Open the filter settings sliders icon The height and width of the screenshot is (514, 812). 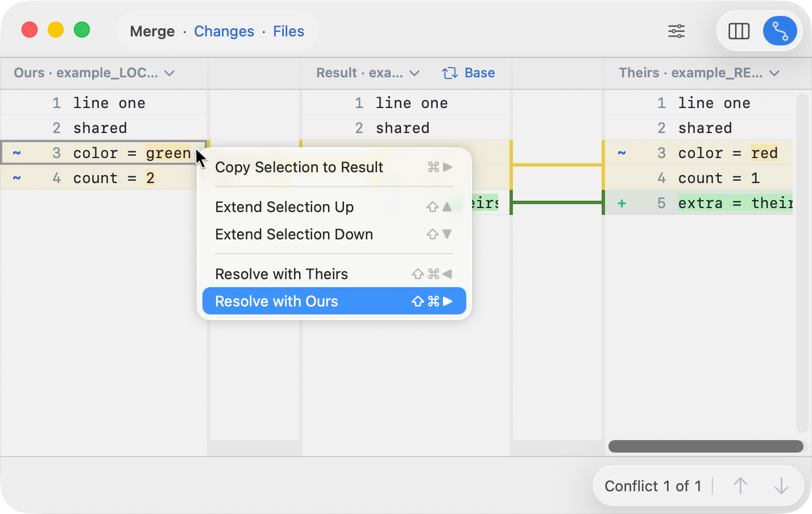[676, 31]
